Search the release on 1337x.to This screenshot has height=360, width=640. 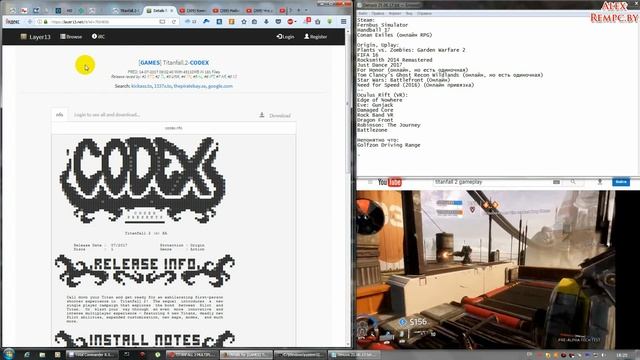[x=162, y=86]
